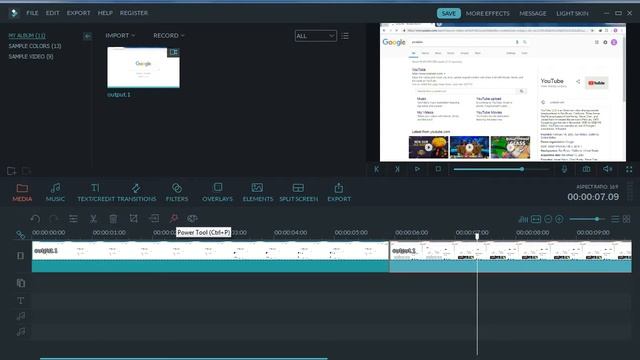Open the Message center
The image size is (640, 360).
(533, 13)
